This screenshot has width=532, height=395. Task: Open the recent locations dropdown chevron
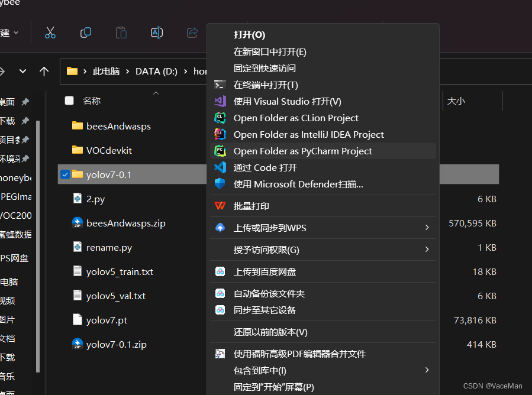22,71
